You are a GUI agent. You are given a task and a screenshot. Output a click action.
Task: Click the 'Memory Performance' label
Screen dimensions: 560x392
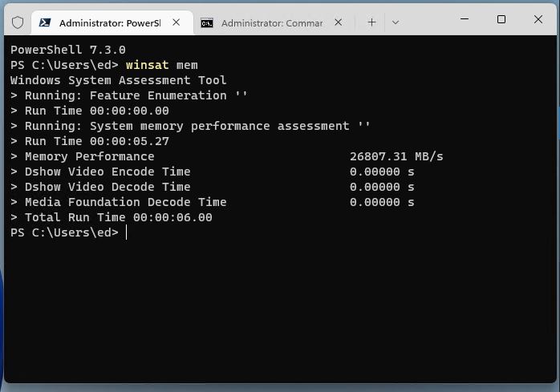[90, 156]
